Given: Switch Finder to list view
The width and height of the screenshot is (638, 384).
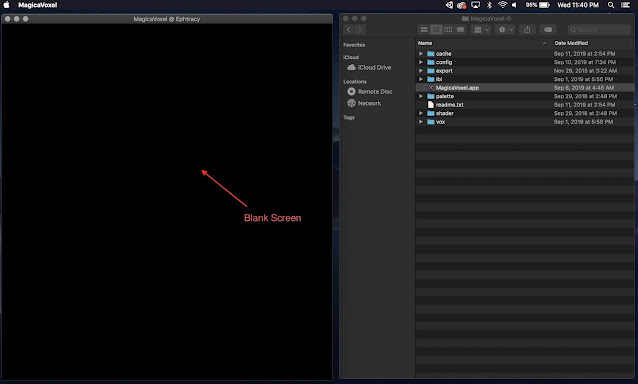Looking at the screenshot, I should [436, 30].
